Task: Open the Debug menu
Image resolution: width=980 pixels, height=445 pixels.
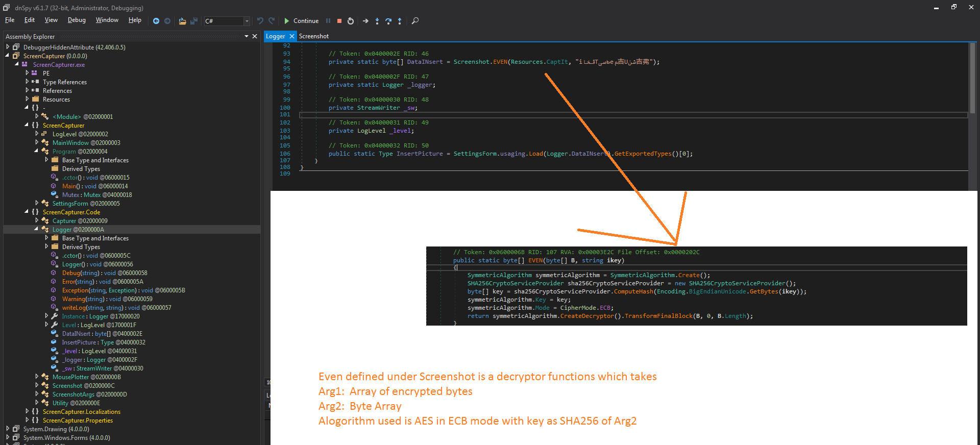Action: 77,20
